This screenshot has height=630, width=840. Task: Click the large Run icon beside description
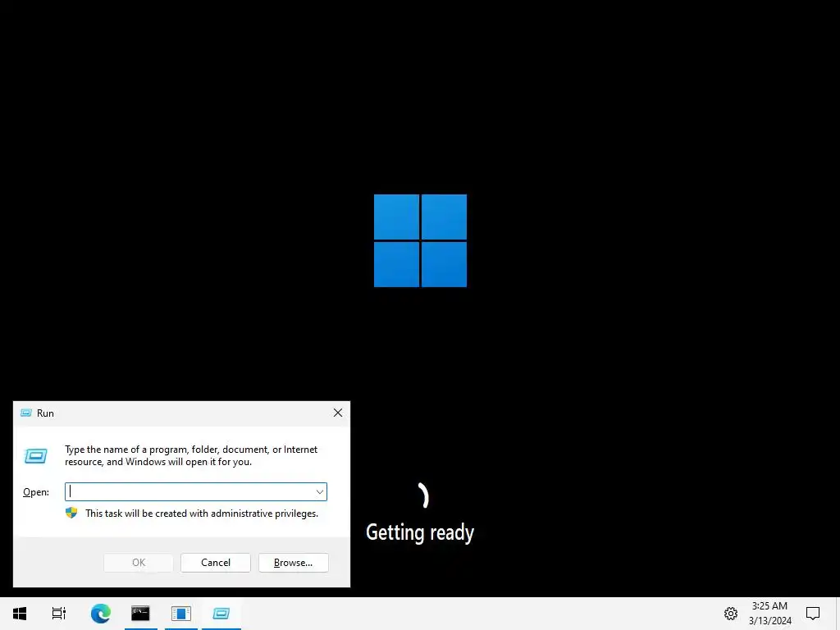click(36, 456)
